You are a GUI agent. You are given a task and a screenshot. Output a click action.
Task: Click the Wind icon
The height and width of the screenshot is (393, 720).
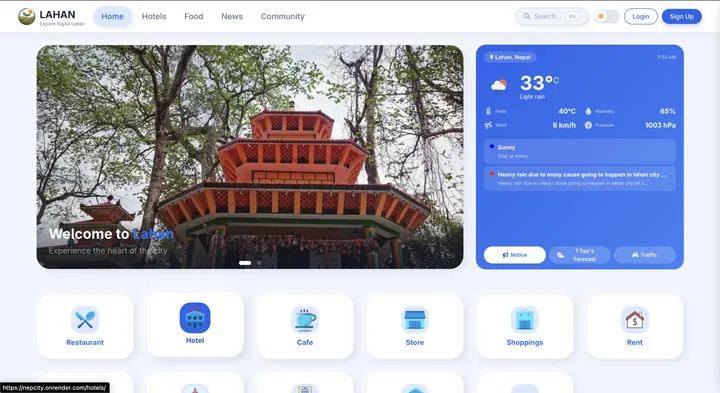[488, 125]
